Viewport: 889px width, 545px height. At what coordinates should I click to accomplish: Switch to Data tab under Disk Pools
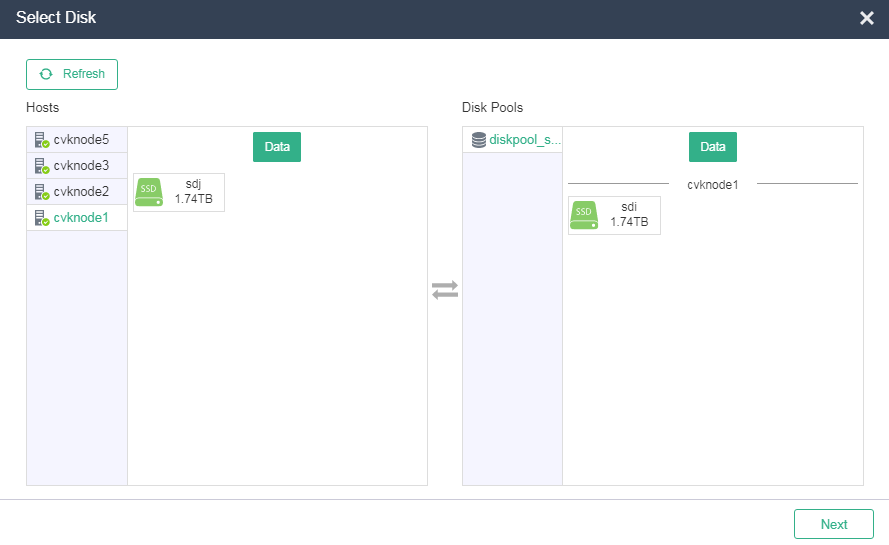coord(713,147)
